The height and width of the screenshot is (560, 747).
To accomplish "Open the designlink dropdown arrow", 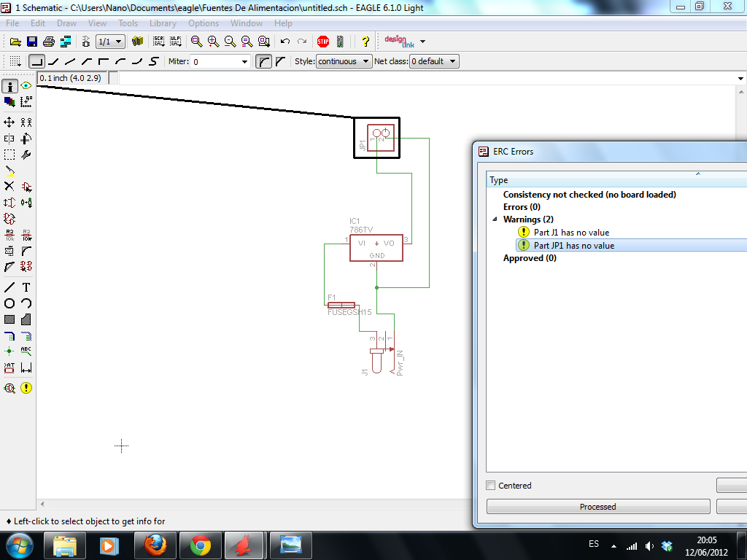I will click(x=422, y=42).
